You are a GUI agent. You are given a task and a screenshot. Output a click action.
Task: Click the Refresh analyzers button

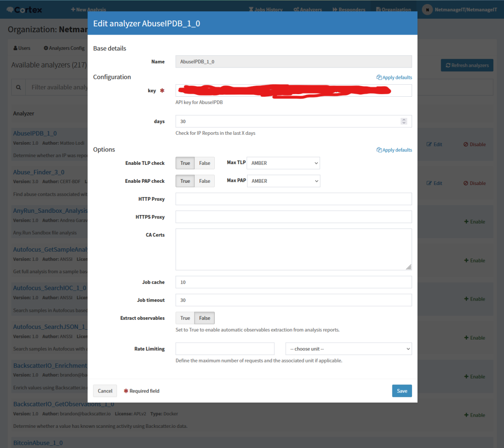pos(467,65)
